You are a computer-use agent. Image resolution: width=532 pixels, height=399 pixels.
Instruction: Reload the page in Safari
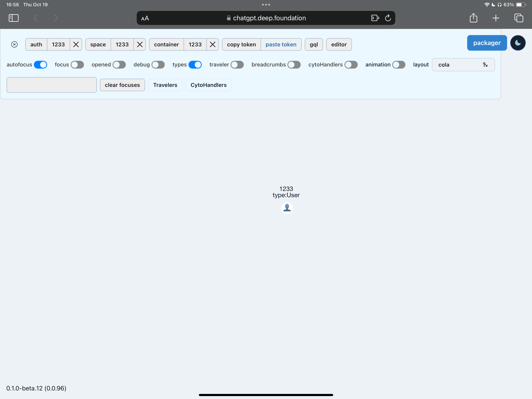[388, 18]
